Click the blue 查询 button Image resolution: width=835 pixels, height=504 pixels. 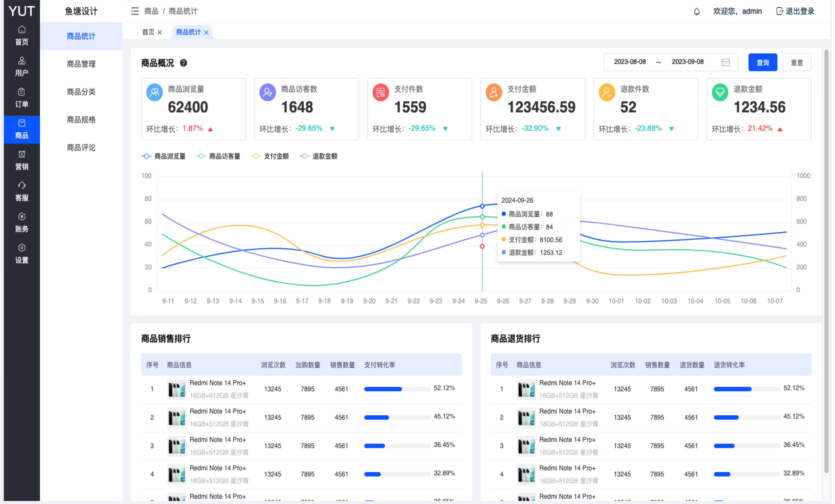762,62
